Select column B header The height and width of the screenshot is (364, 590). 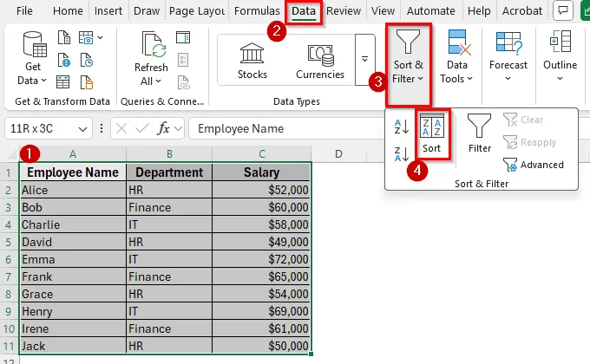(x=169, y=154)
